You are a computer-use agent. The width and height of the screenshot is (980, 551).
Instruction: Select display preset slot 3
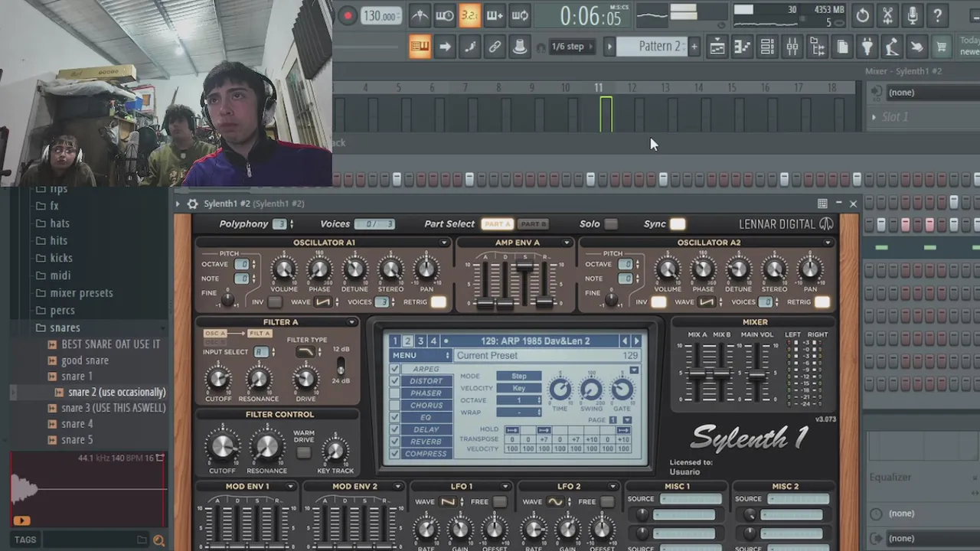[x=420, y=341]
